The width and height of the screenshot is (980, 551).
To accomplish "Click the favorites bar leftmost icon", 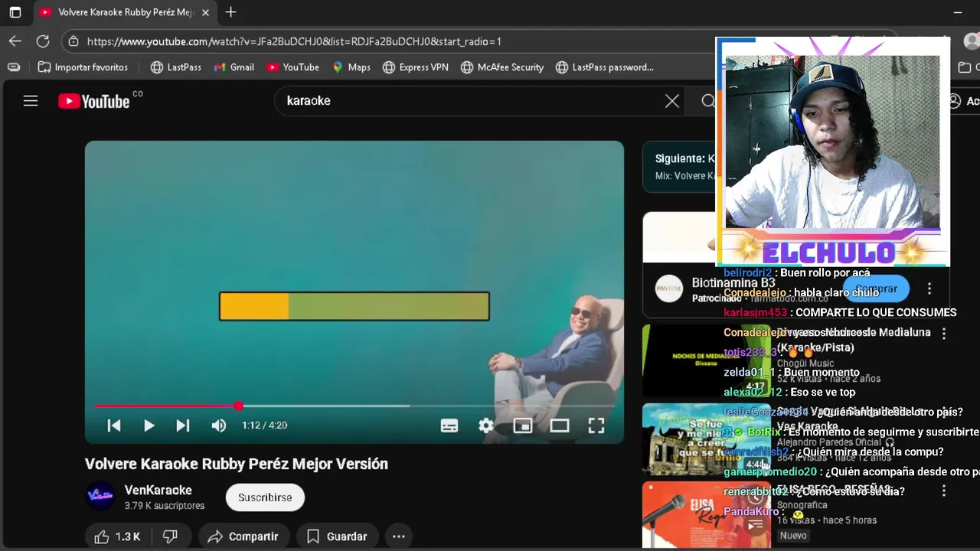I will (x=14, y=67).
